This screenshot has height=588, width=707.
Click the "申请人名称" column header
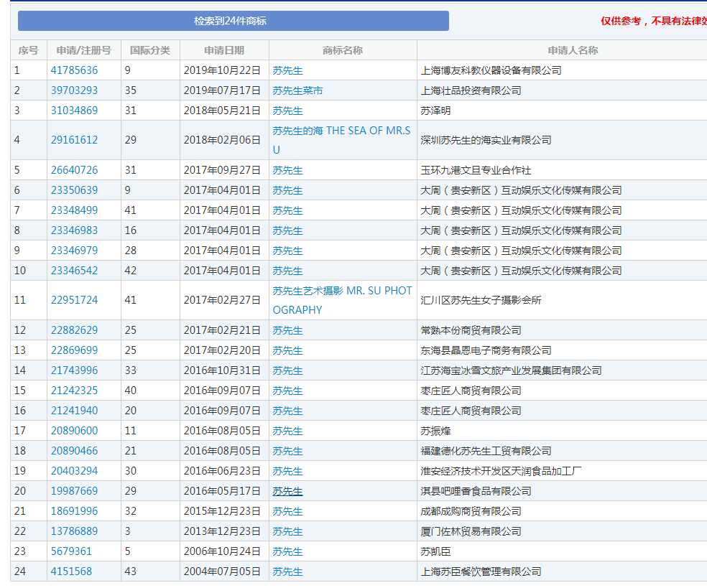573,50
